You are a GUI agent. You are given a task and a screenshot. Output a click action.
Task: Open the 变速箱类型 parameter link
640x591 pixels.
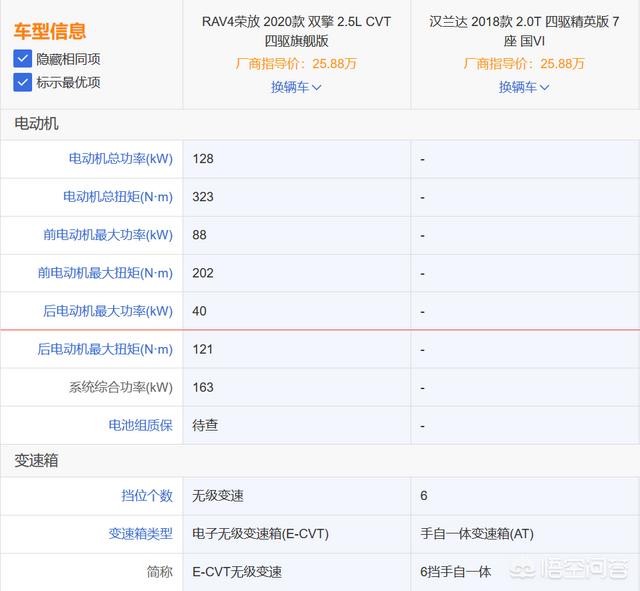point(140,534)
